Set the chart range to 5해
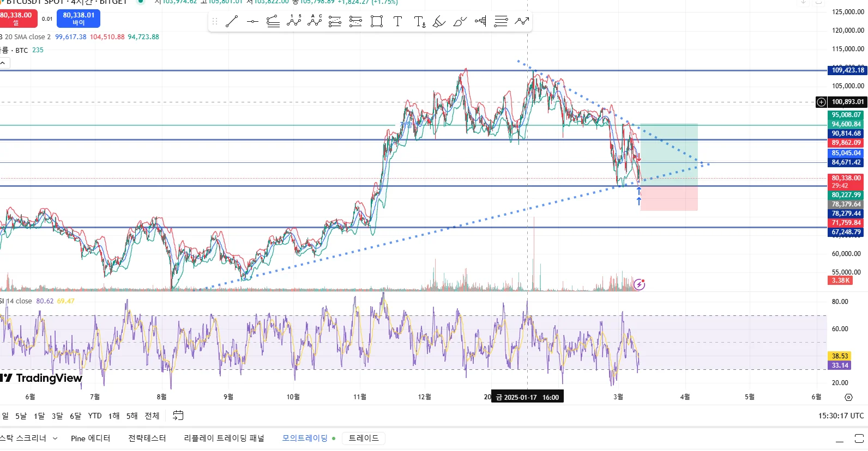 click(x=132, y=416)
